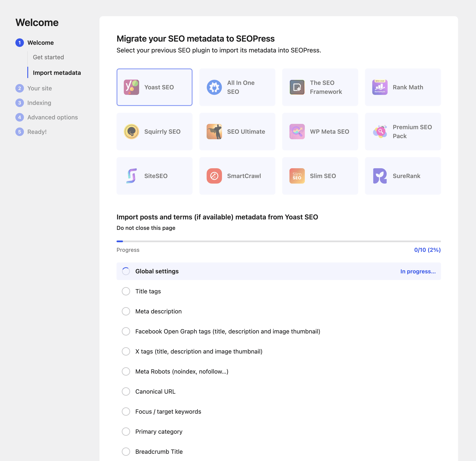Choose Slim SEO plugin name
The image size is (476, 461).
(323, 176)
